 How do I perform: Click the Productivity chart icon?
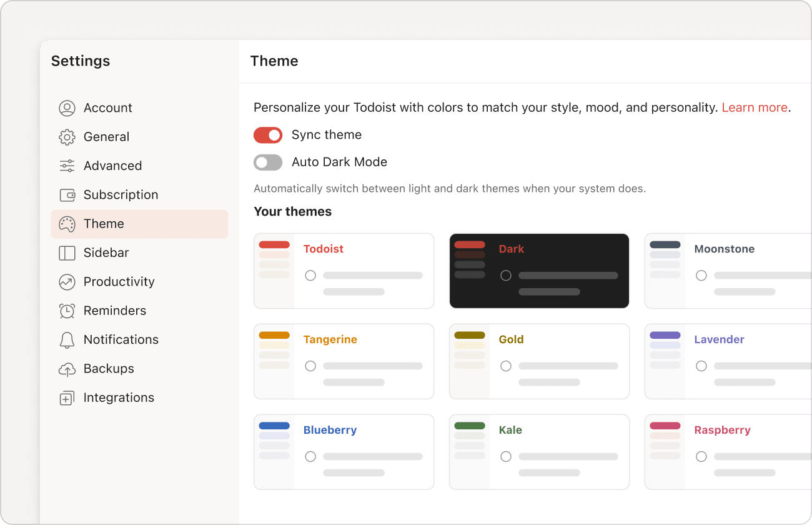point(67,281)
